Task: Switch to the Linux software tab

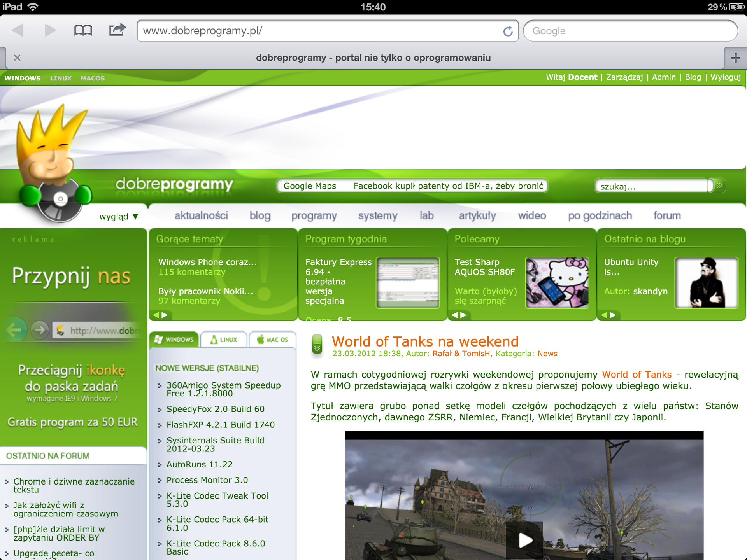Action: pos(224,339)
